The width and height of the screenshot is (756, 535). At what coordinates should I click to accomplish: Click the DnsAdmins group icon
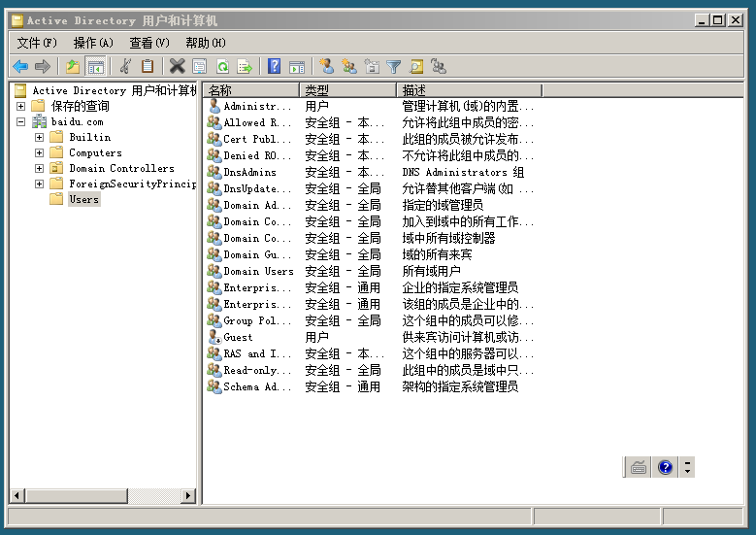coord(214,172)
